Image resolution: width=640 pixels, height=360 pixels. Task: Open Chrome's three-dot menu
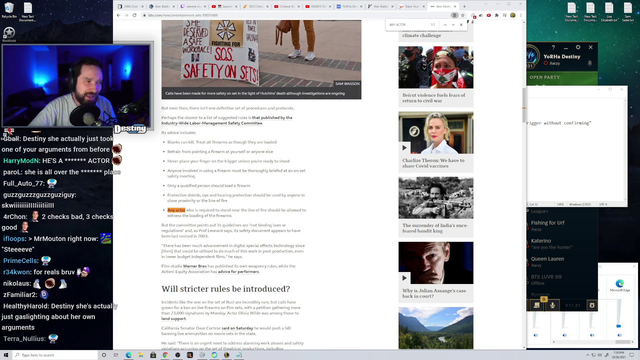(520, 15)
